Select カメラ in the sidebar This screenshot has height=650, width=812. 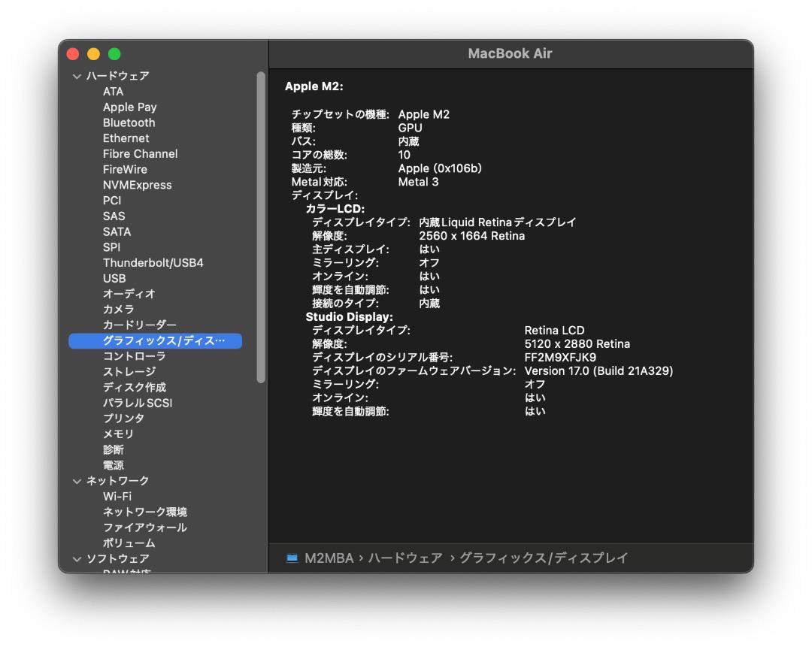point(119,310)
